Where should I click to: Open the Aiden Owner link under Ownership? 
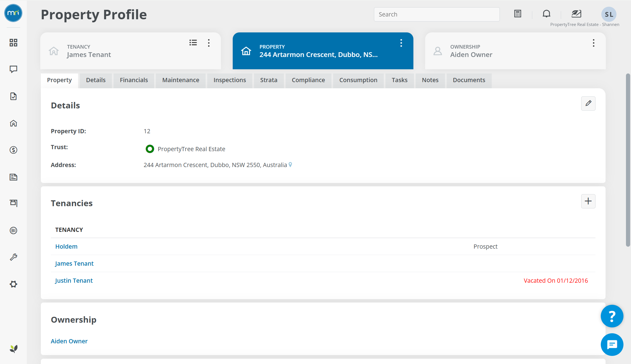69,341
